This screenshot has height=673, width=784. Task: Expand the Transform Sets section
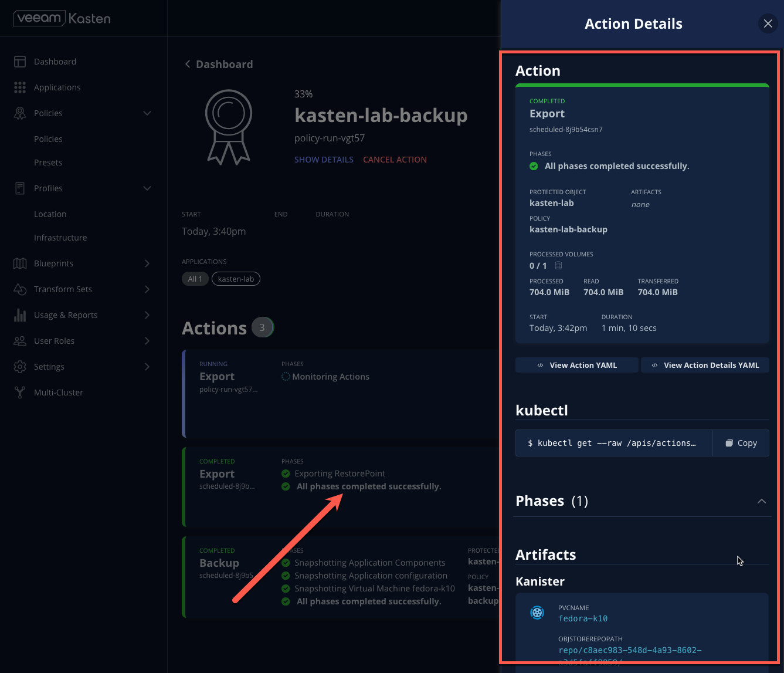point(147,289)
